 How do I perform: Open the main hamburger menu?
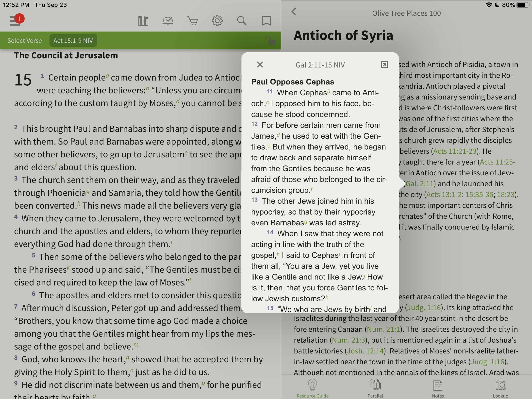pyautogui.click(x=15, y=21)
